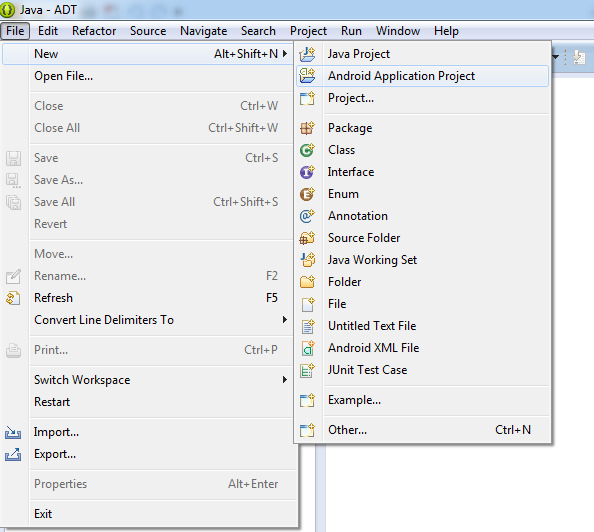The image size is (594, 532).
Task: Click the Annotation icon
Action: [x=307, y=216]
